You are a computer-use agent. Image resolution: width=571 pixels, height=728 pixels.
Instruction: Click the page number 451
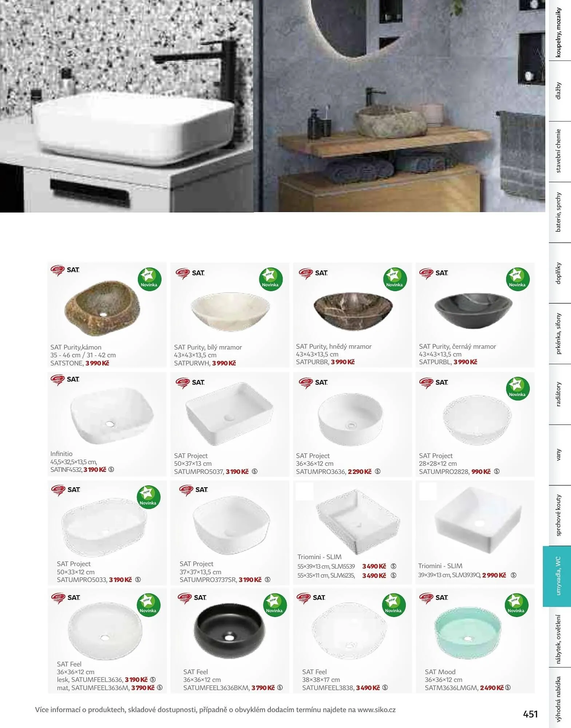(x=530, y=714)
